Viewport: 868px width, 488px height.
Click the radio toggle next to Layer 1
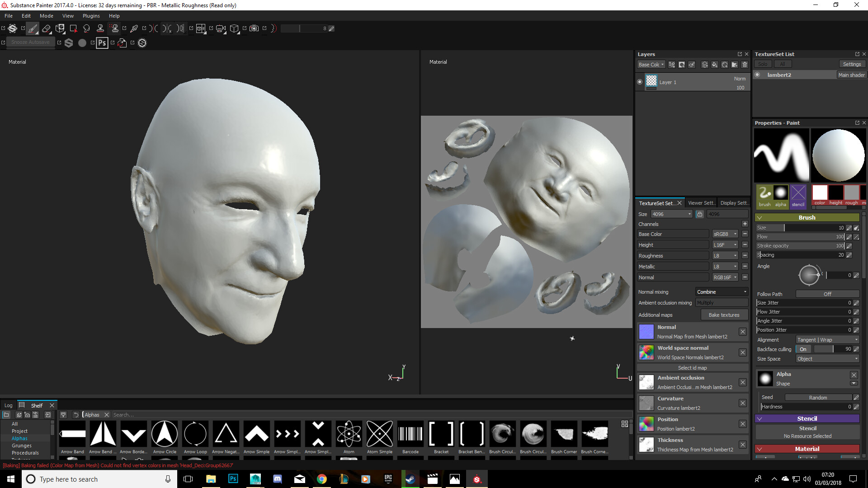[640, 81]
